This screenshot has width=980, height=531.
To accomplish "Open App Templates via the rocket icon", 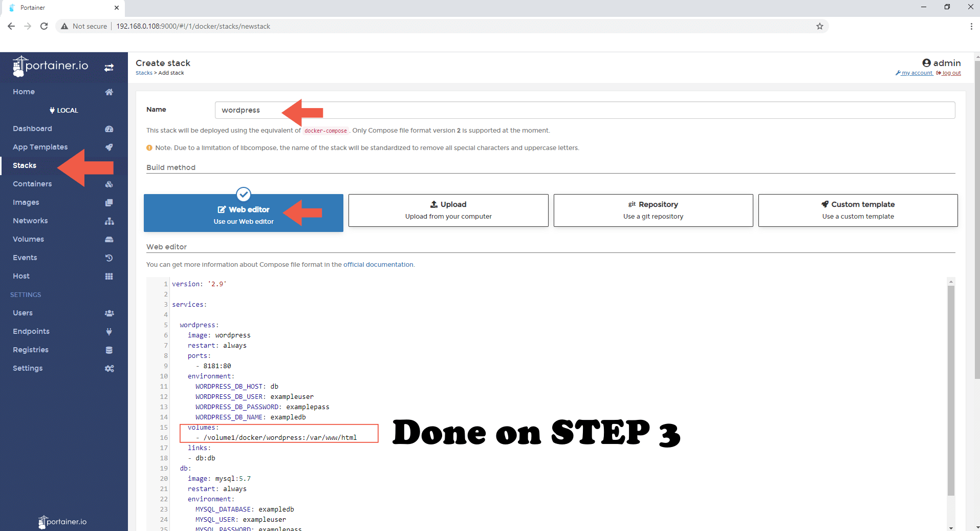I will (109, 147).
